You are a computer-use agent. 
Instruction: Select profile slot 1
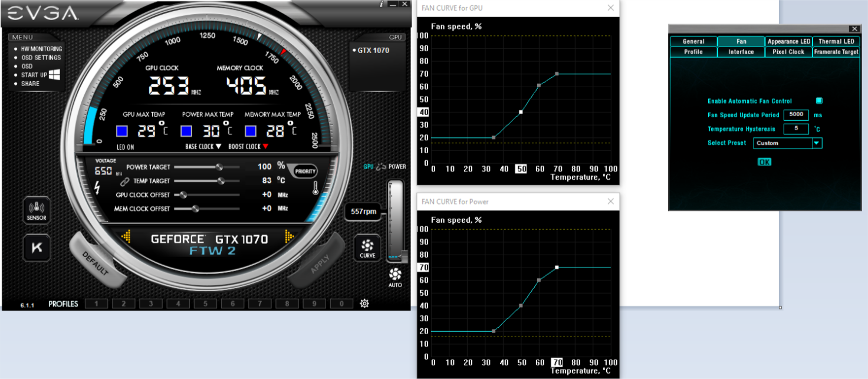(97, 304)
